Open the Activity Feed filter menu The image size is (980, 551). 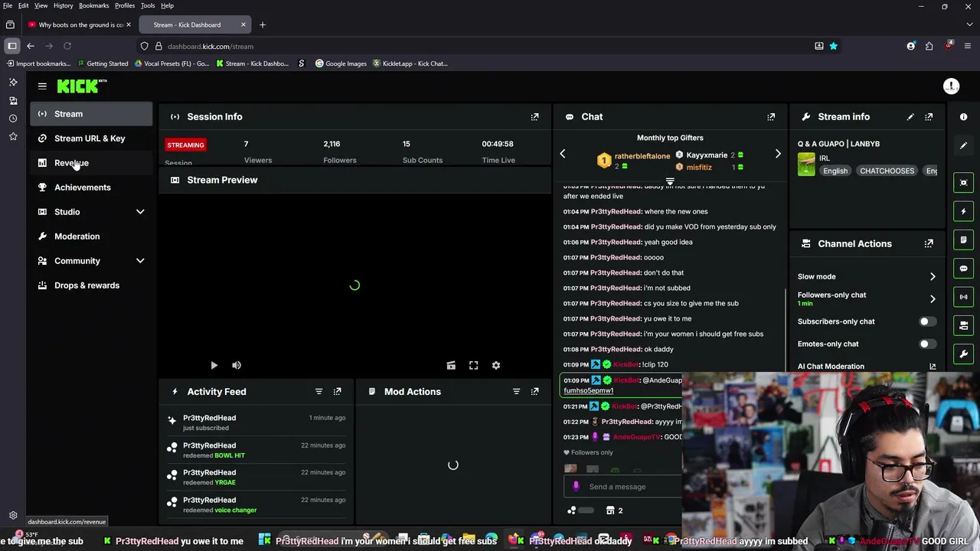[318, 392]
